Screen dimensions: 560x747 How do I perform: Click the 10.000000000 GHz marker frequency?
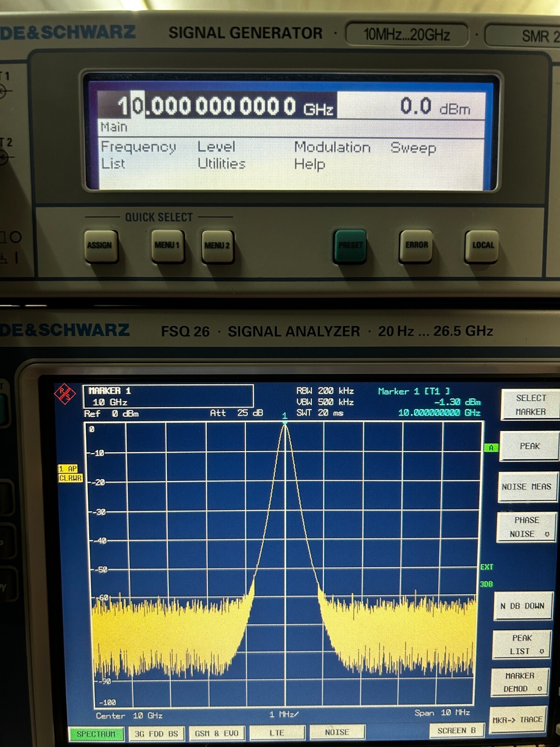pos(439,413)
